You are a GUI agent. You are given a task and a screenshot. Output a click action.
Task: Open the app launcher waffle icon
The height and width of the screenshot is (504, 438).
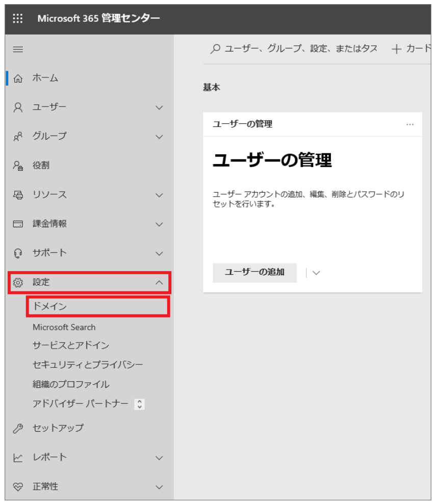(18, 18)
